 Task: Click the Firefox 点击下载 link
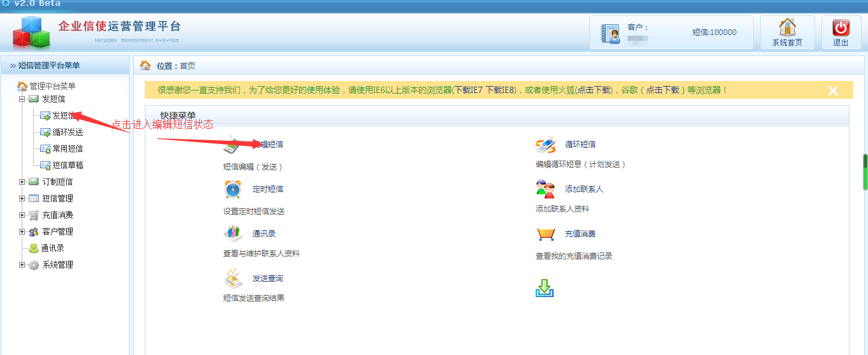click(594, 91)
